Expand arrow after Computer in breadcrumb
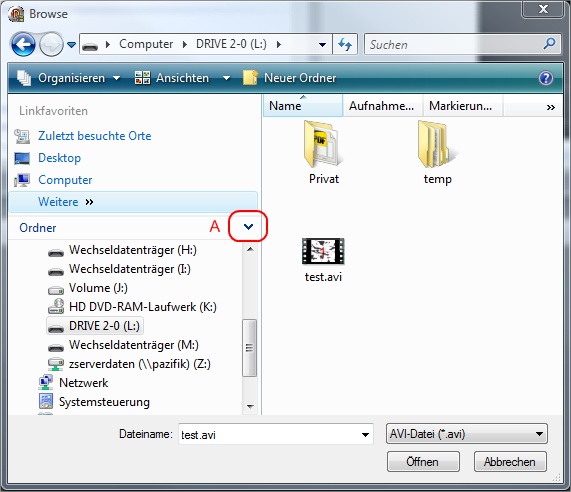The height and width of the screenshot is (492, 571). point(185,44)
